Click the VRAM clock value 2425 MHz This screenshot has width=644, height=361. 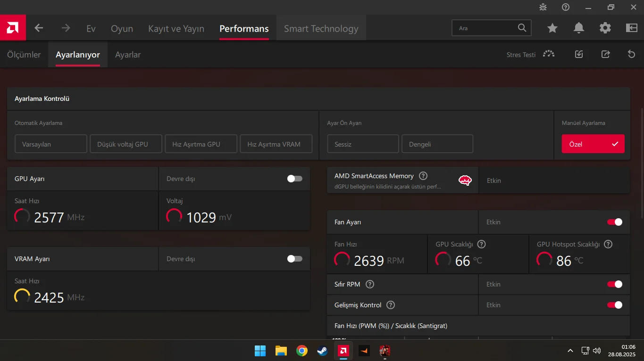[59, 297]
